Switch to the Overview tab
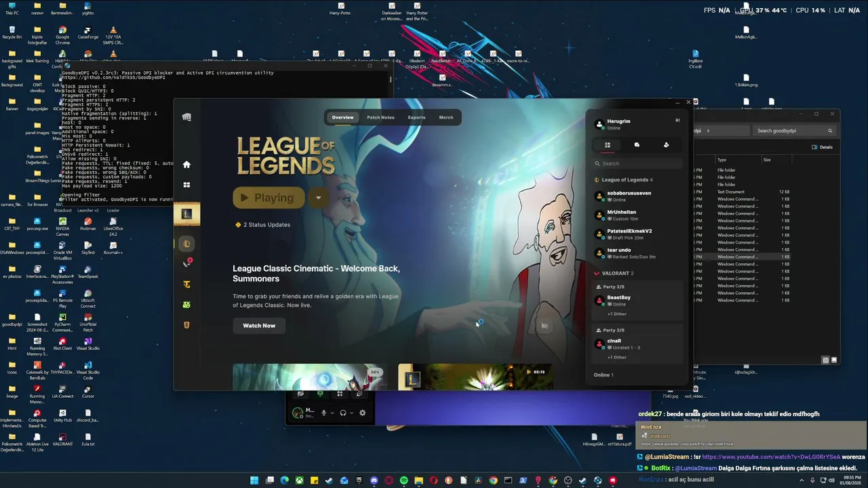Viewport: 868px width, 488px height. click(342, 117)
